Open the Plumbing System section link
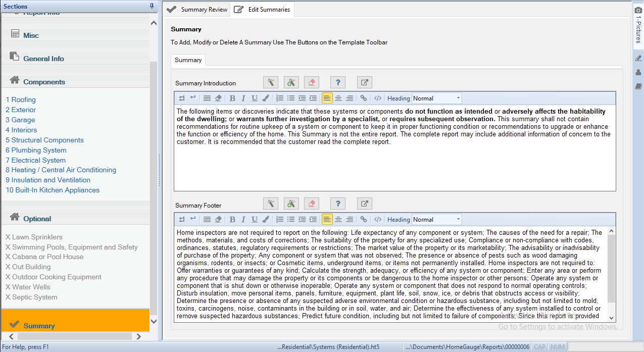The height and width of the screenshot is (352, 644). (x=36, y=150)
